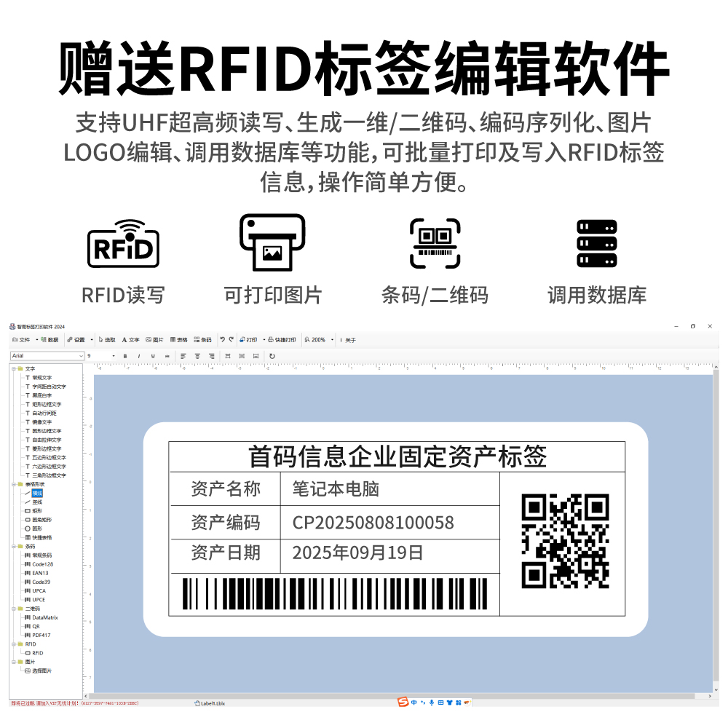Open the Arial font dropdown
This screenshot has width=728, height=728.
tap(82, 355)
